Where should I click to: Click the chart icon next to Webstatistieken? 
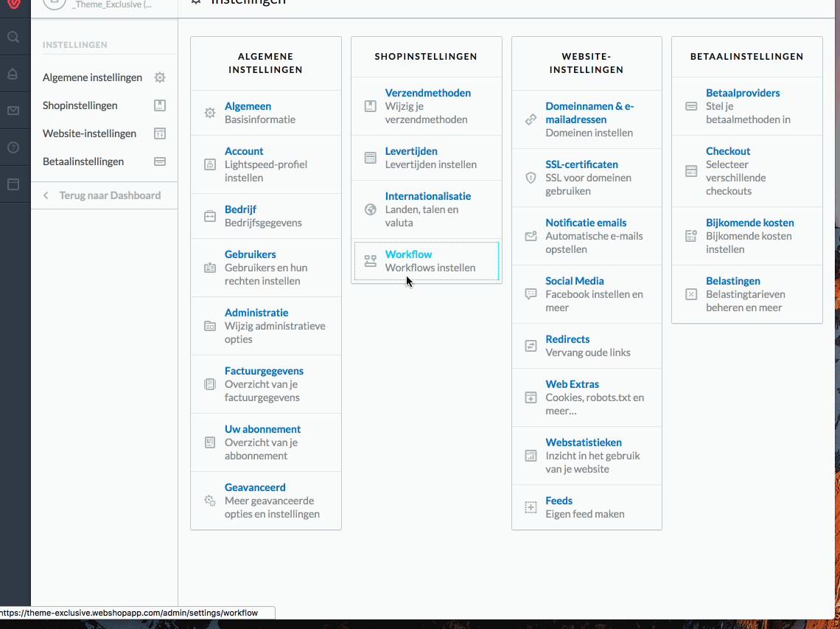point(531,456)
